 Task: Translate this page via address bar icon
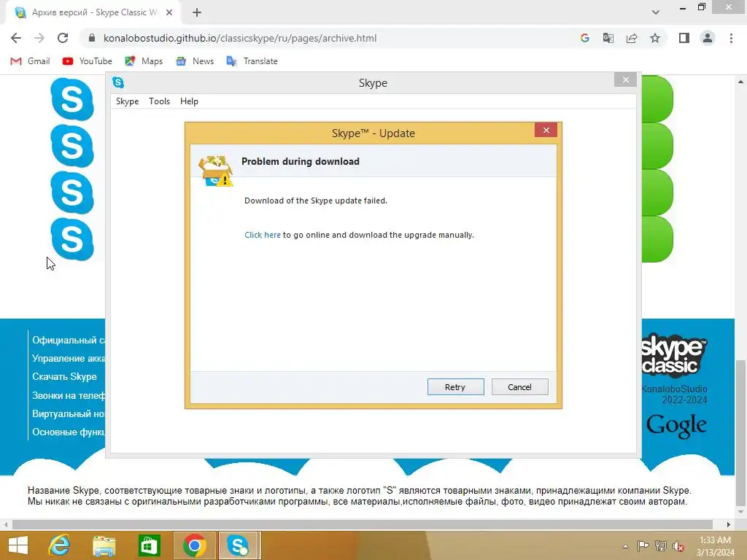coord(608,38)
